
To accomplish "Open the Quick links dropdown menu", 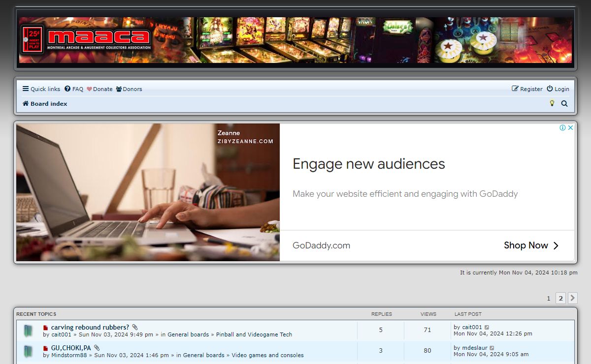I will click(41, 89).
